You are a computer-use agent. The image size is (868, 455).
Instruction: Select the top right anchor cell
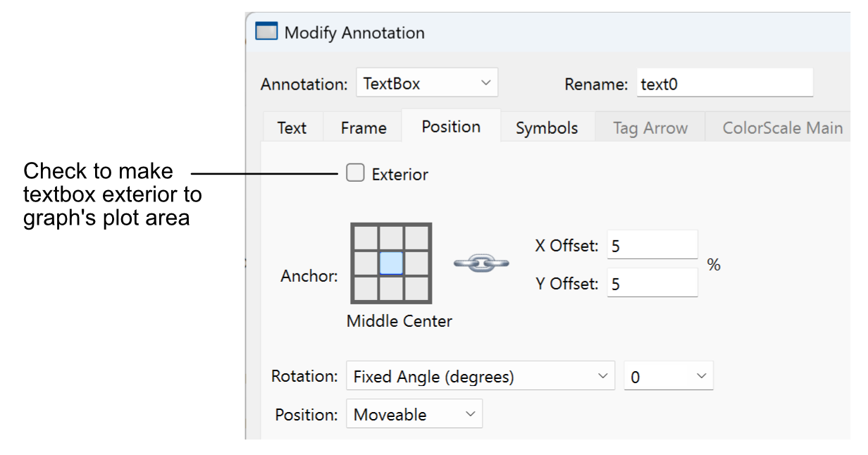coord(417,238)
